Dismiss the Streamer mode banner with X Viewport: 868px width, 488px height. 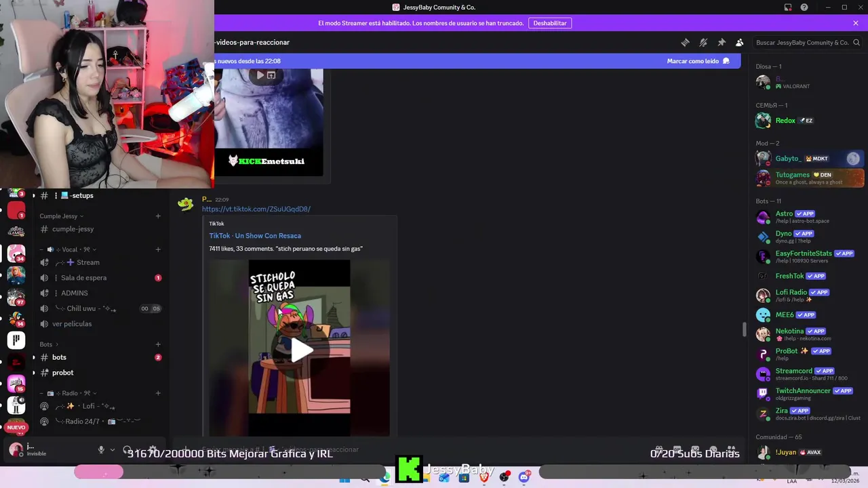(856, 23)
